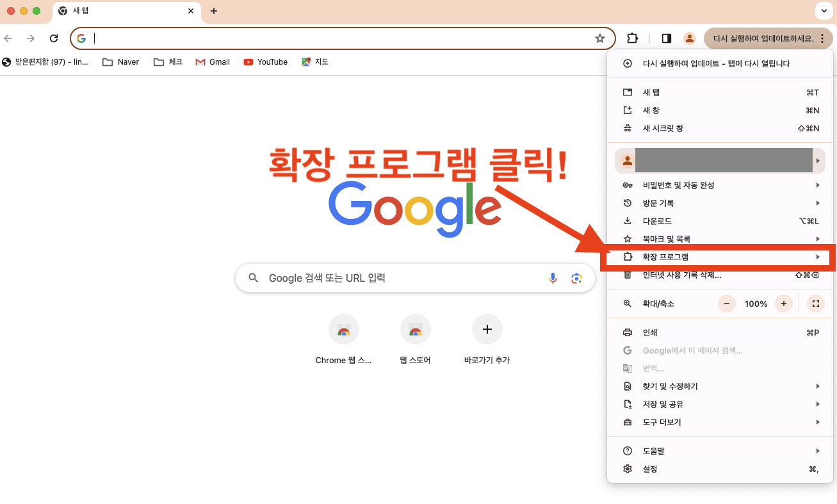The image size is (837, 504).
Task: Click the 다시 실행하여 업데이트하세요 button
Action: coord(762,38)
